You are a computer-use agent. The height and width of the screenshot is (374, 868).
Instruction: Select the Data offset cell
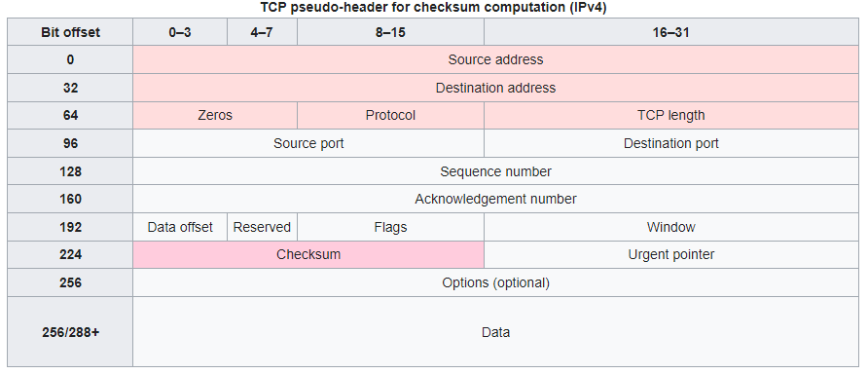click(180, 227)
